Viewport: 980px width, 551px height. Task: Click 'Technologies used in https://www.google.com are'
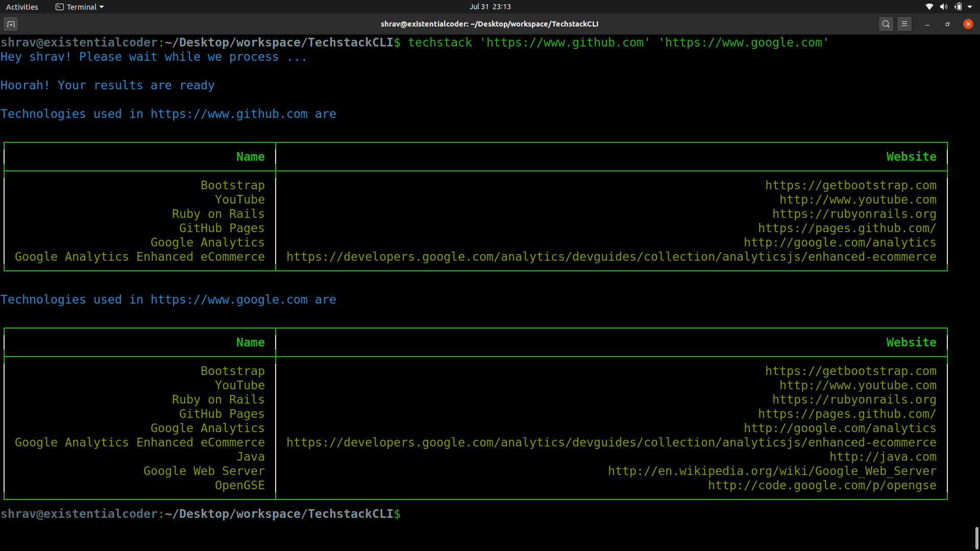point(168,300)
